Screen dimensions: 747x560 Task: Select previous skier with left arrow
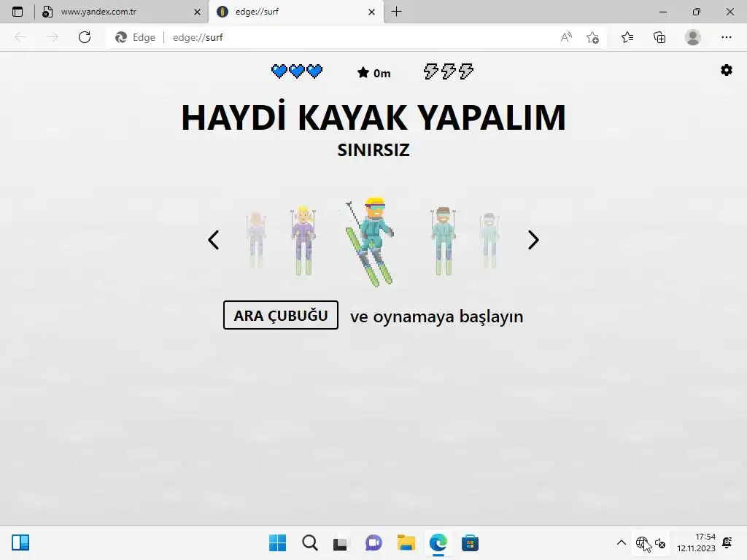(214, 240)
